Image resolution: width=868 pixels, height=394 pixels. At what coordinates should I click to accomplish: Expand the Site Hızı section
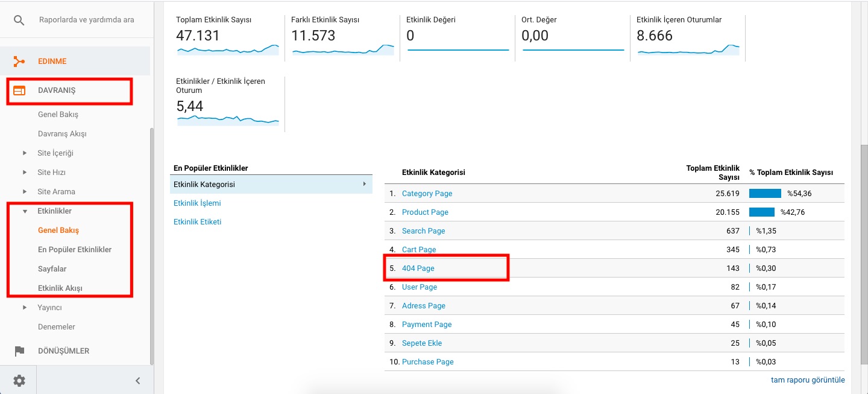[25, 173]
